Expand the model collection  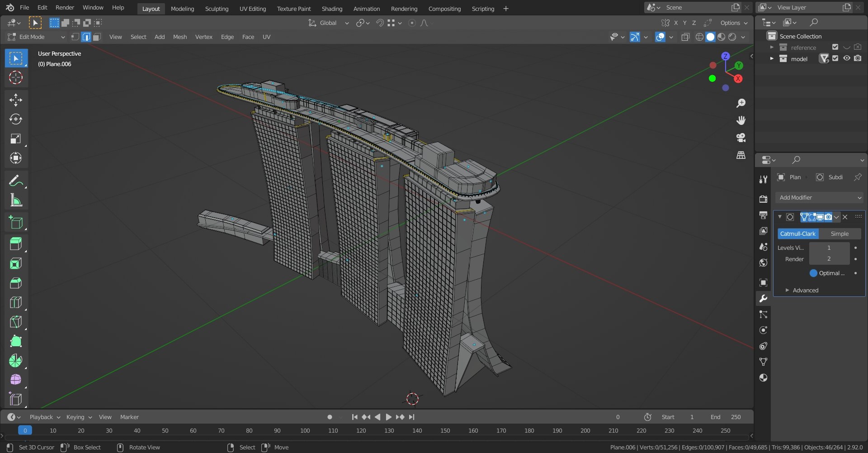[x=772, y=59]
